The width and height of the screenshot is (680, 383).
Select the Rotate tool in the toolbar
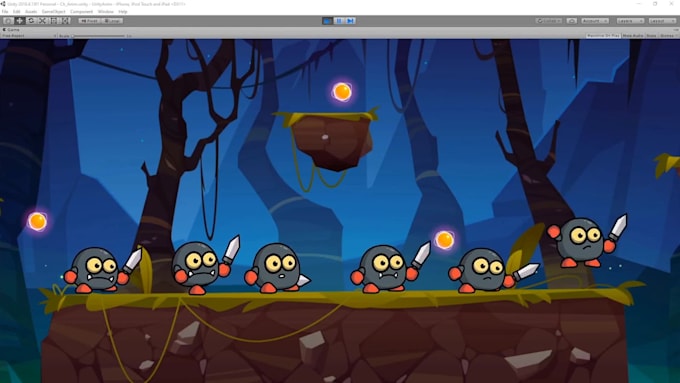coord(31,21)
